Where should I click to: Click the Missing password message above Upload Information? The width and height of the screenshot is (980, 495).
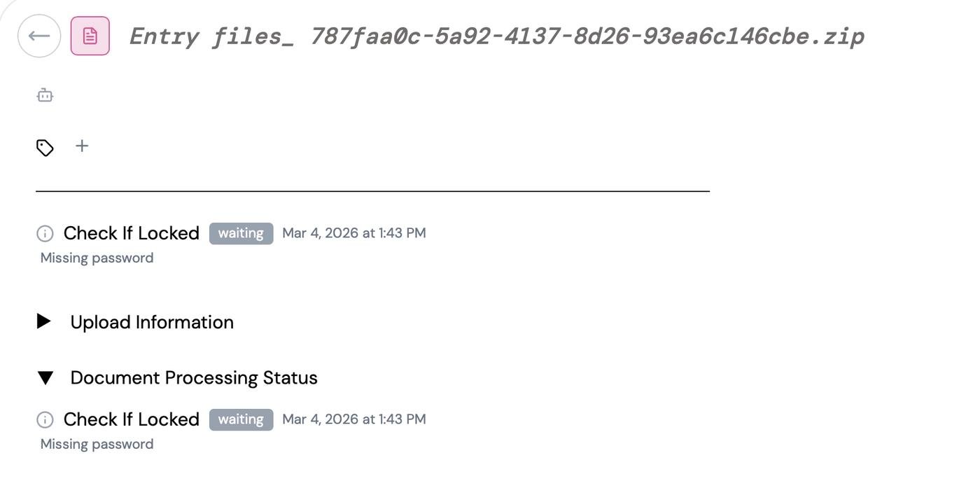pos(97,258)
